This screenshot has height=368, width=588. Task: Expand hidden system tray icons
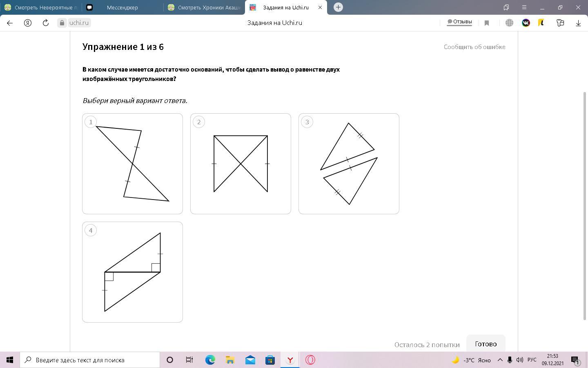(500, 360)
